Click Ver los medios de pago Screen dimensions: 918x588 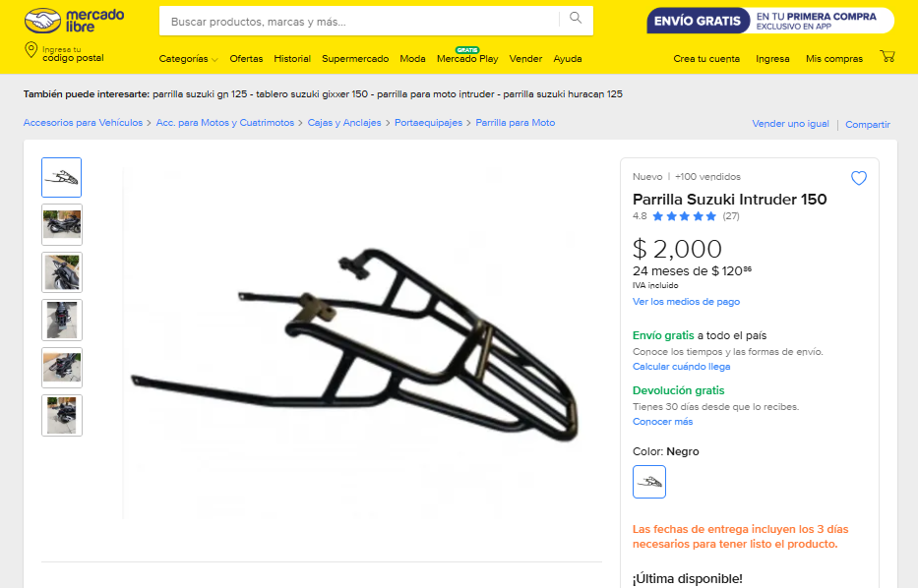[686, 301]
